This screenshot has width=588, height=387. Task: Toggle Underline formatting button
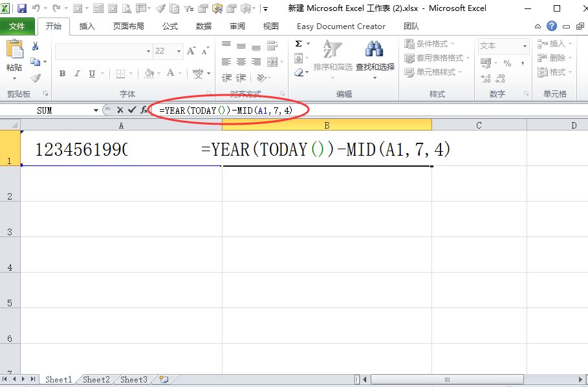tap(93, 74)
